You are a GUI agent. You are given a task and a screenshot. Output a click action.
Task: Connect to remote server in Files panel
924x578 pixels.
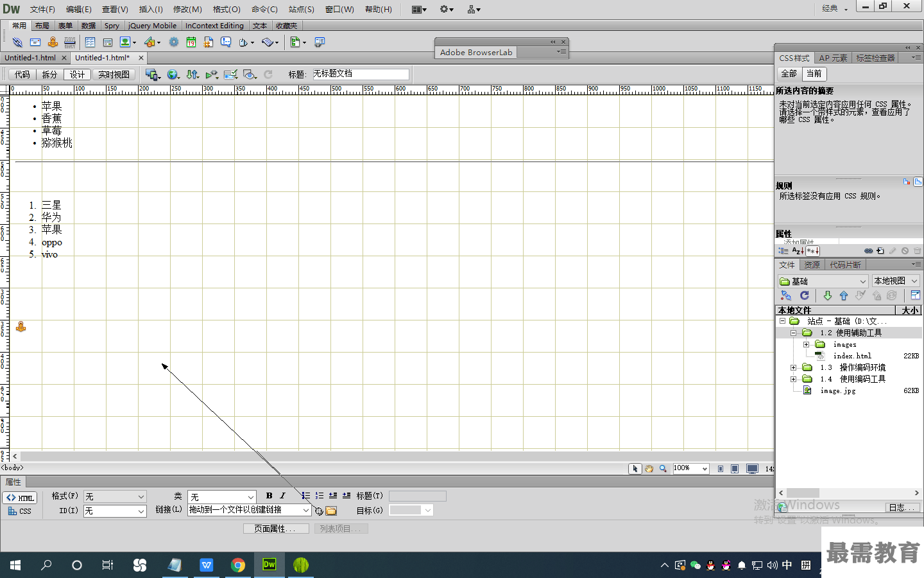tap(786, 295)
